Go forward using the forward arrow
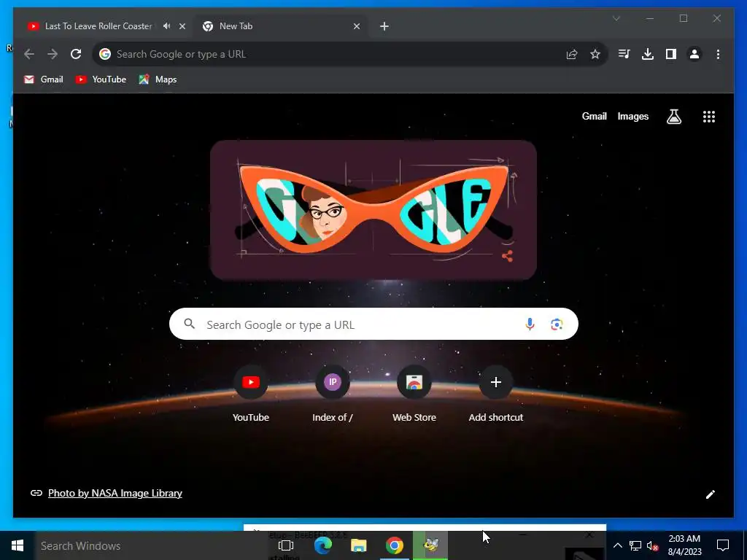The width and height of the screenshot is (747, 560). pos(53,54)
